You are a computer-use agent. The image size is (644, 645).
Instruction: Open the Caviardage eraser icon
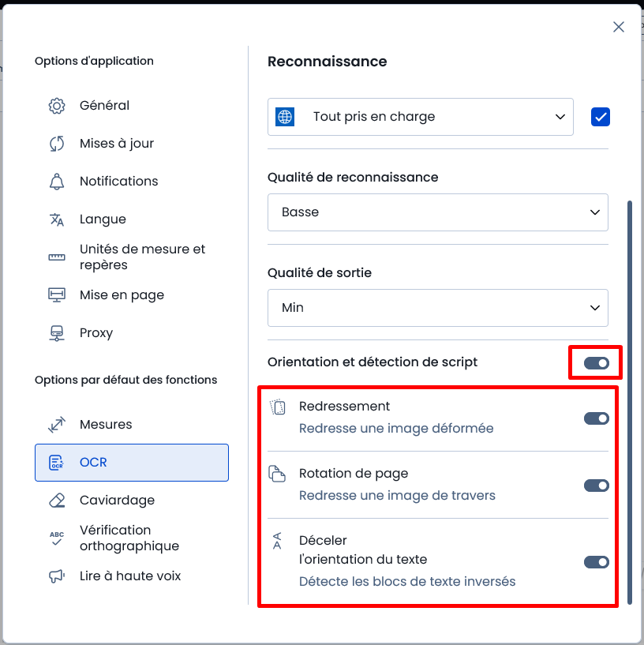[57, 501]
